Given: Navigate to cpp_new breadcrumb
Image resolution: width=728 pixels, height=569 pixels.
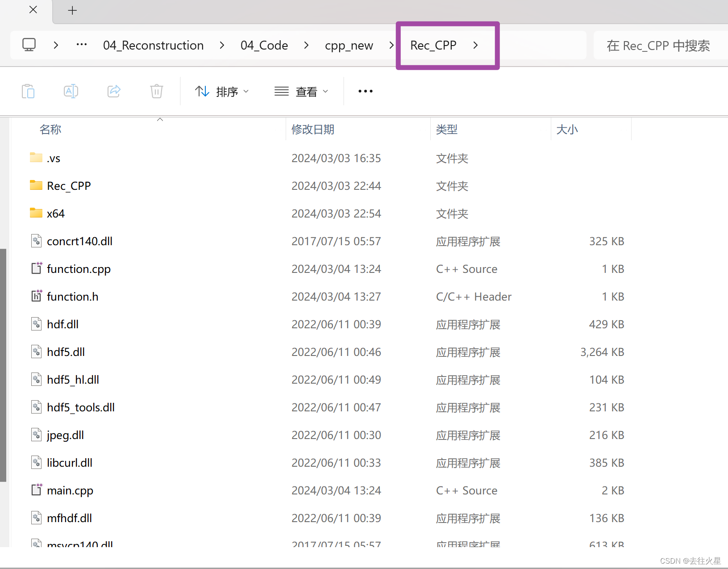Looking at the screenshot, I should [349, 46].
